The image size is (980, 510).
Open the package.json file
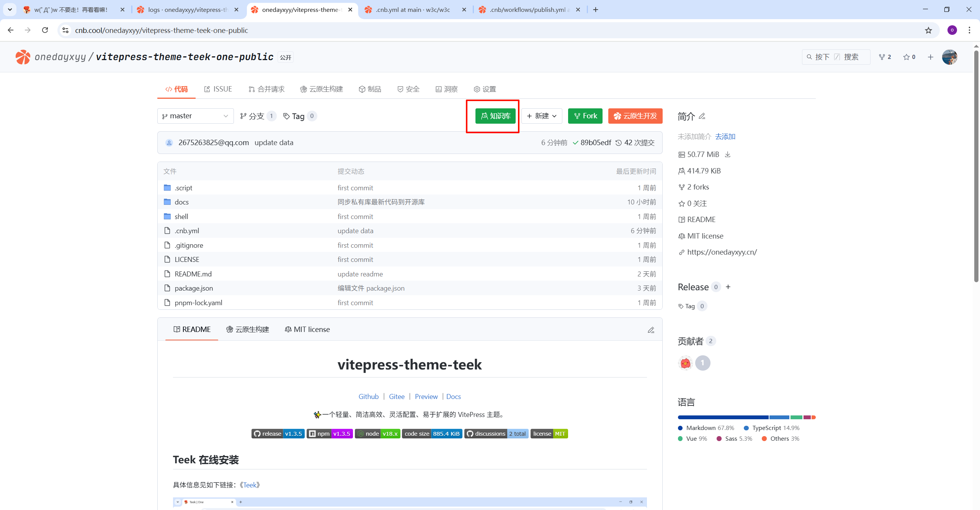[194, 288]
